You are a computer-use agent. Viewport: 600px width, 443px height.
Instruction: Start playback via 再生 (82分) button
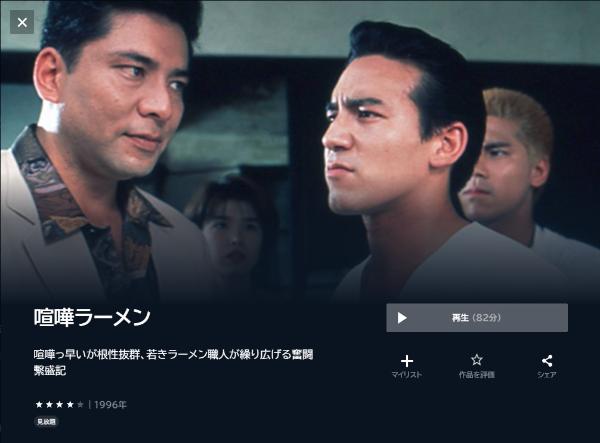coord(477,318)
